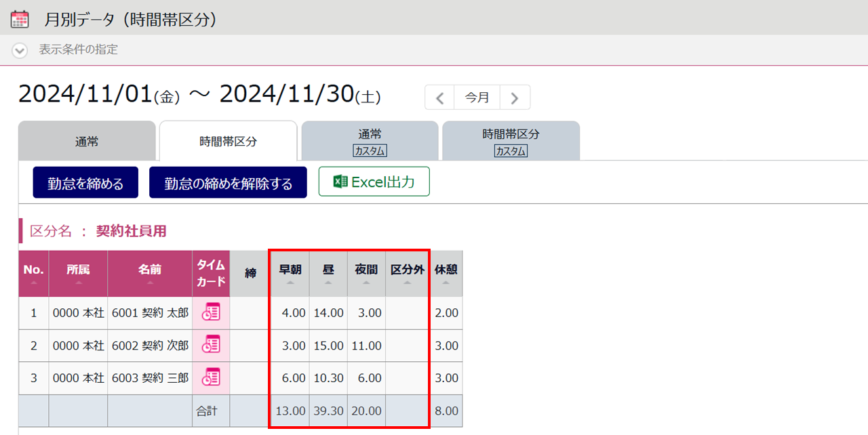Click the calendar icon beside 月別データ
The image size is (868, 435).
tap(20, 19)
